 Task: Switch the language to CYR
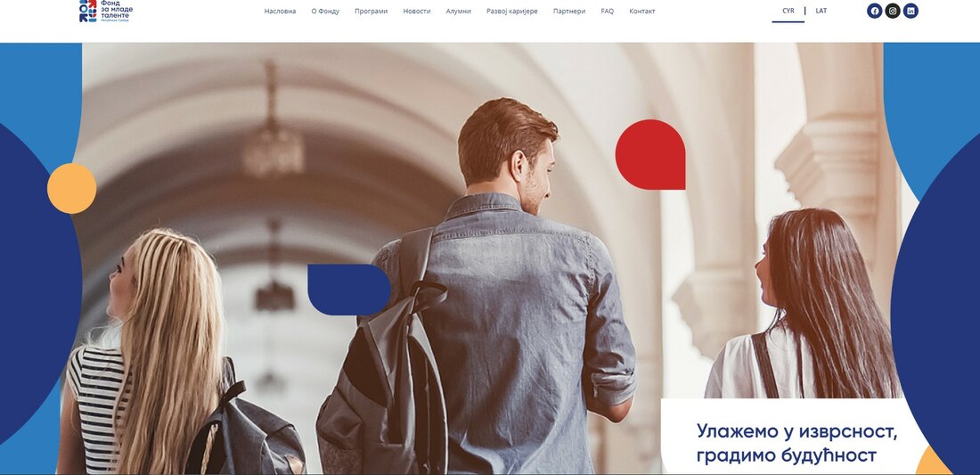[x=788, y=11]
